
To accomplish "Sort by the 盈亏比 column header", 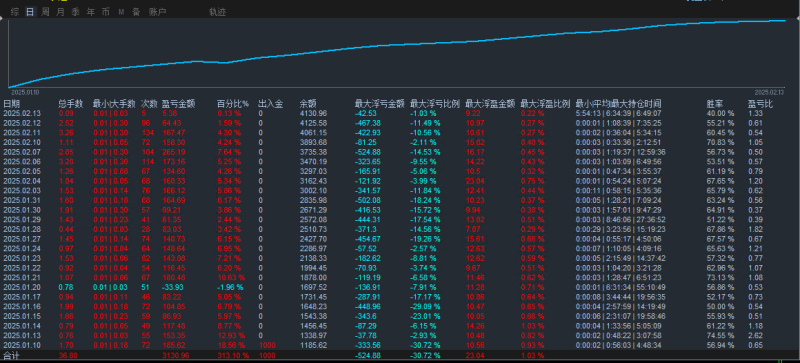I will click(x=760, y=104).
